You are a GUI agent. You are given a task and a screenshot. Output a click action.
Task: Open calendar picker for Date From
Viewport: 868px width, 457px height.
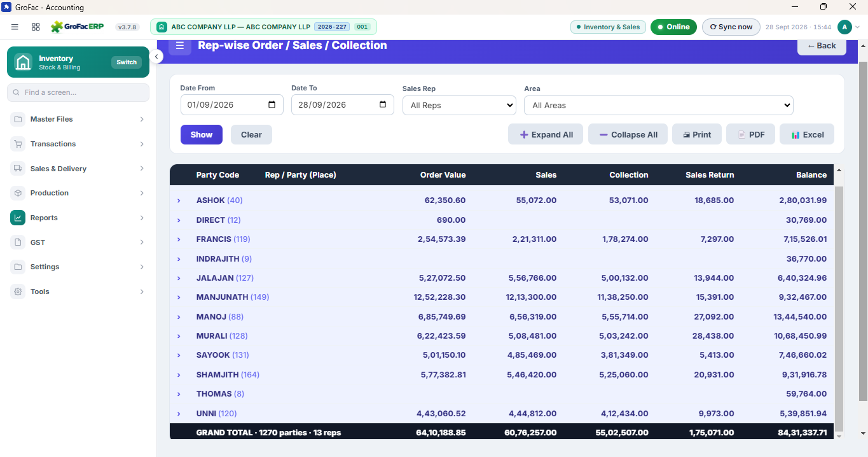[272, 104]
